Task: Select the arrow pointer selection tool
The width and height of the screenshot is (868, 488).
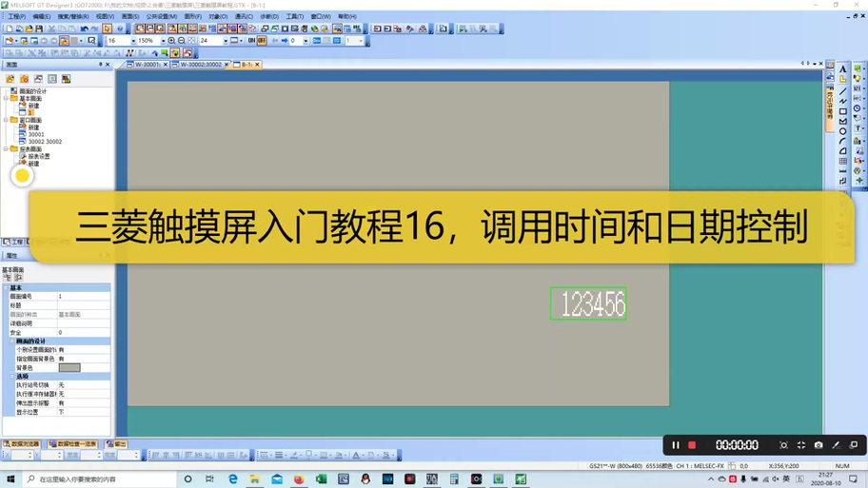Action: coord(107,29)
